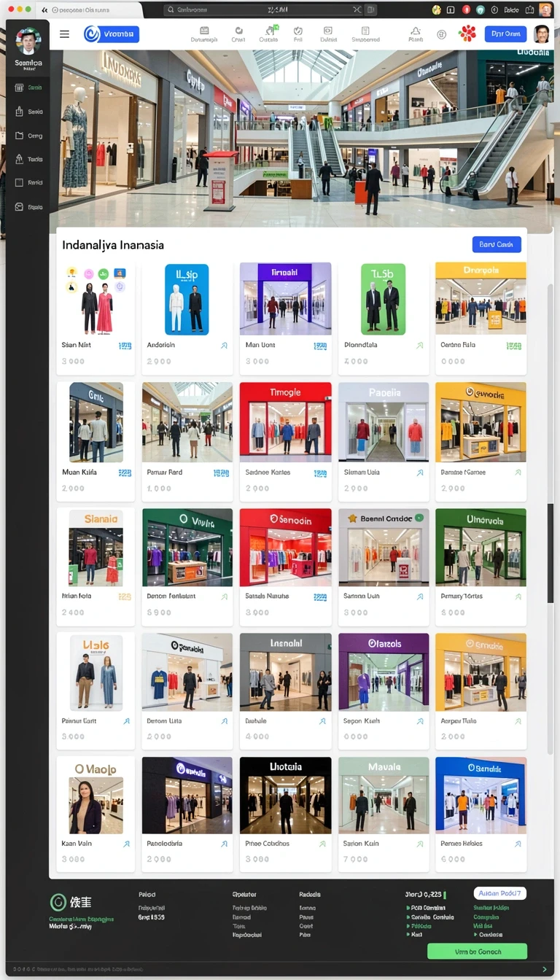Click the badge on the Muan Kurla card
560x980 pixels.
click(x=125, y=472)
